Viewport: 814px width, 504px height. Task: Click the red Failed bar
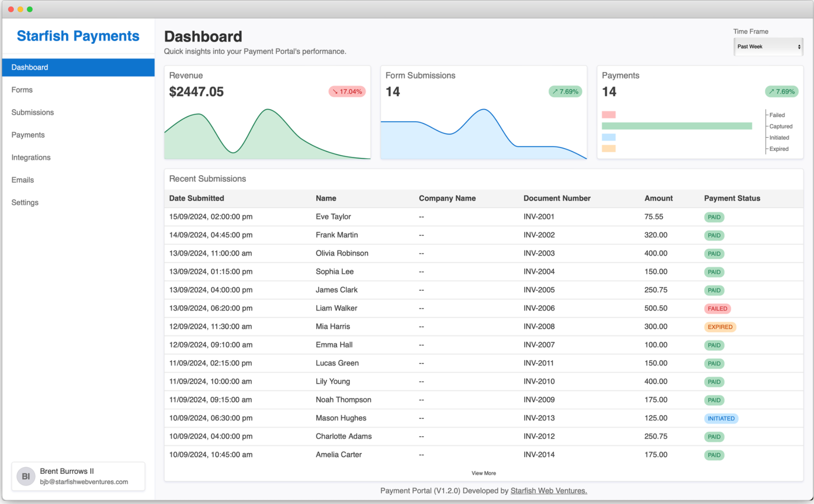609,115
